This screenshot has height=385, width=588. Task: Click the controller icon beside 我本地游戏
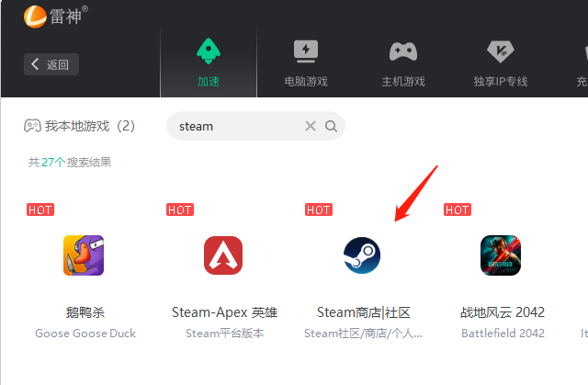32,126
